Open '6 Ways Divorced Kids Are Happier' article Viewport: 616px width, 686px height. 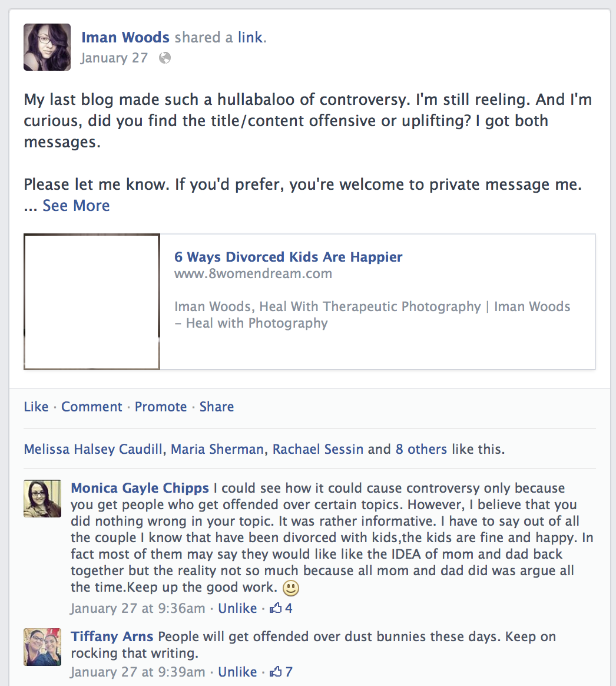tap(288, 257)
